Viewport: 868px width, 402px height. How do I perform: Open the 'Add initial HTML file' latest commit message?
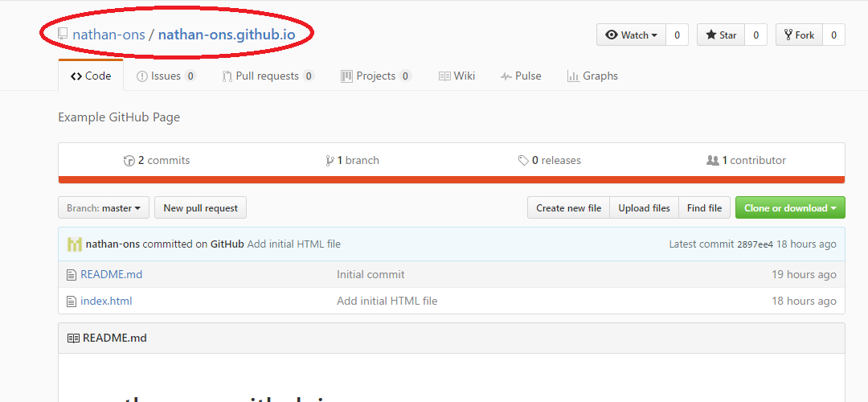click(294, 244)
